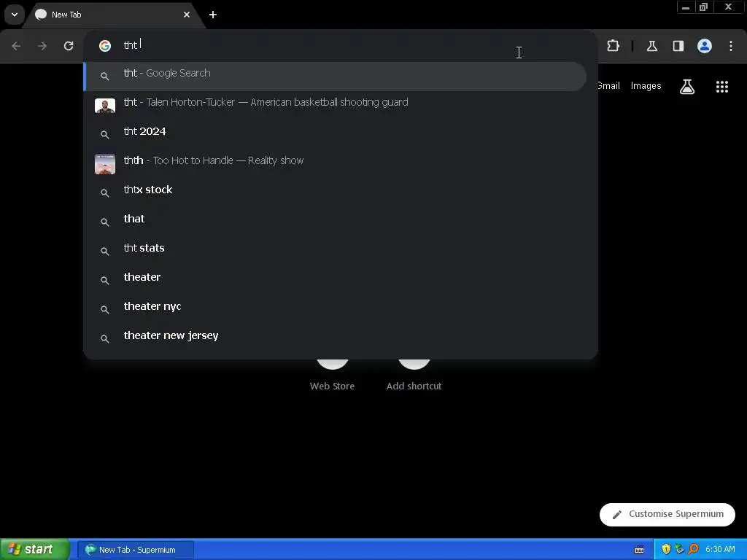The image size is (747, 560).
Task: Click Talen Horton-Tucker thumbnail image
Action: point(105,106)
